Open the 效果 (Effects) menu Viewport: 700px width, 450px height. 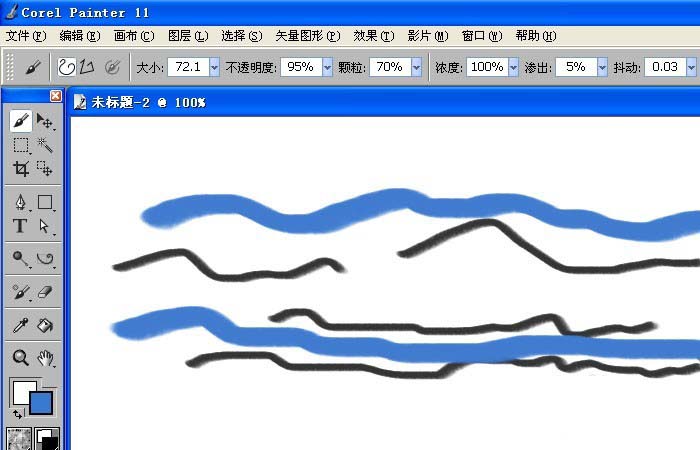tap(373, 35)
